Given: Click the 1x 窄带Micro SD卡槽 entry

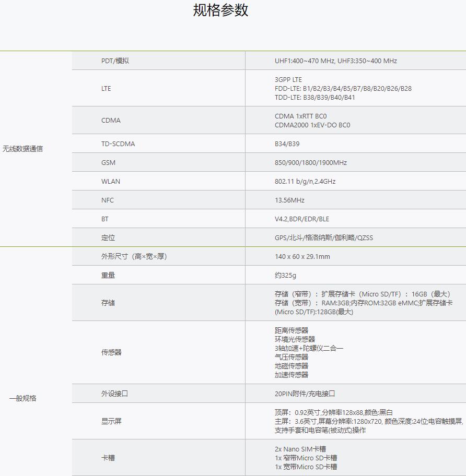Looking at the screenshot, I should click(x=306, y=458).
